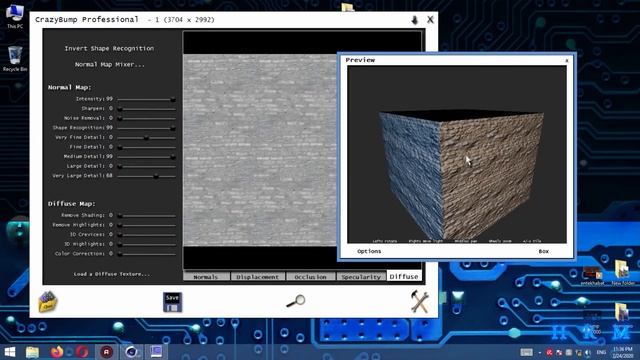Adjust the Large Detail slider
The image size is (640, 360).
pos(146,167)
